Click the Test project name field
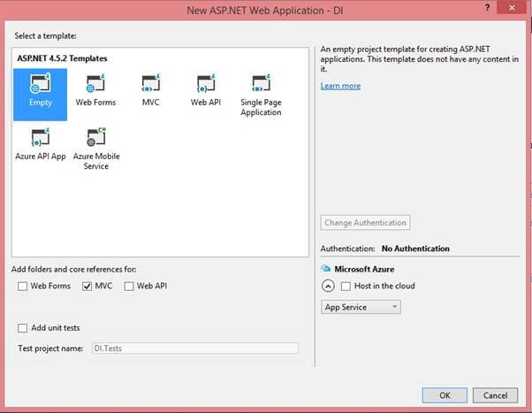Screen dimensions: 532x413 (x=195, y=348)
